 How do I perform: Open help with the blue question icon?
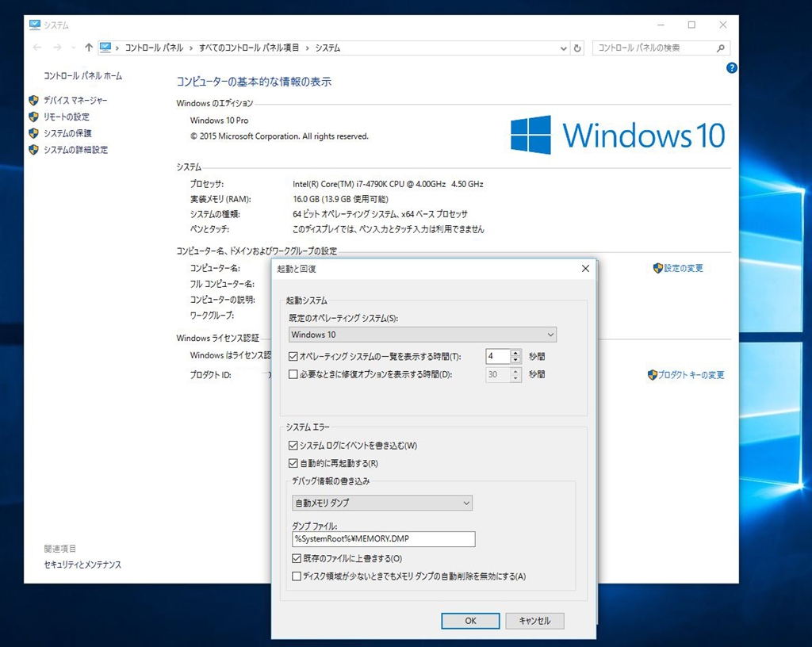tap(731, 68)
